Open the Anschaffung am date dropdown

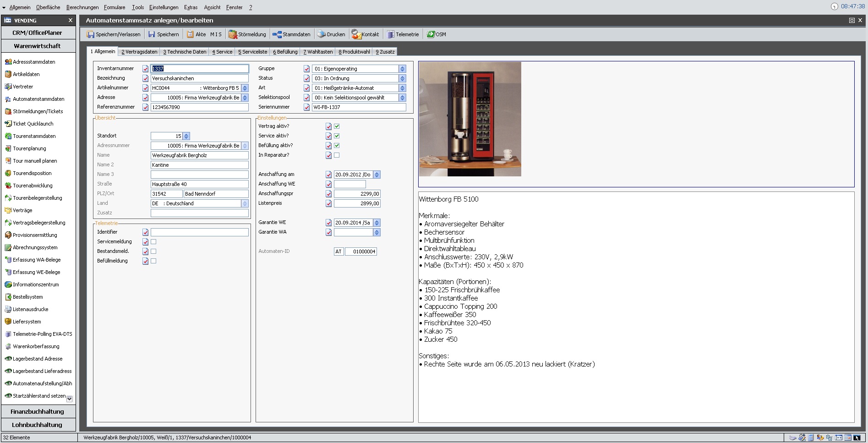377,175
